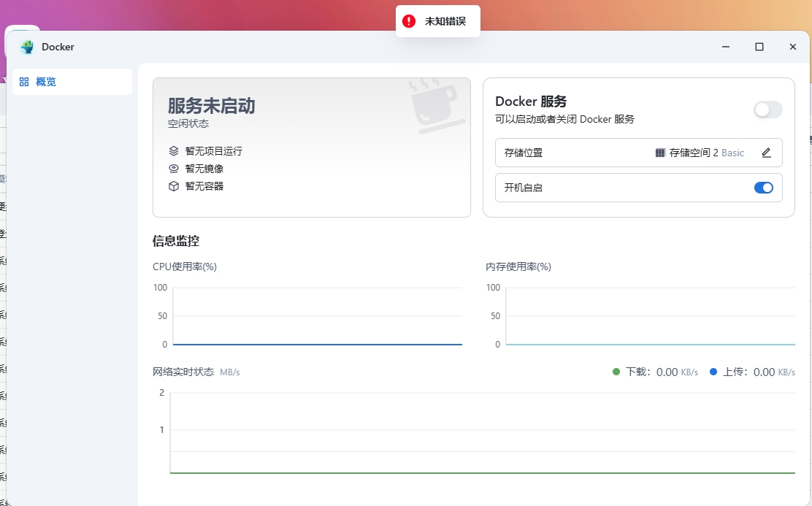Disable the 开机自启 toggle
The width and height of the screenshot is (812, 506).
(764, 188)
